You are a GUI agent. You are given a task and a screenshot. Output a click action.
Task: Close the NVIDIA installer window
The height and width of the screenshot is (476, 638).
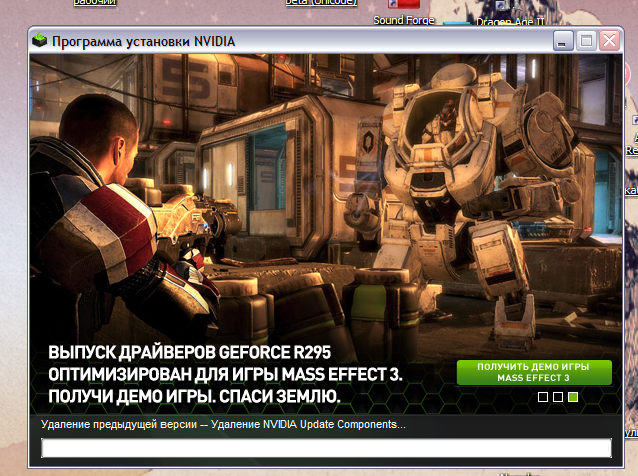(610, 41)
